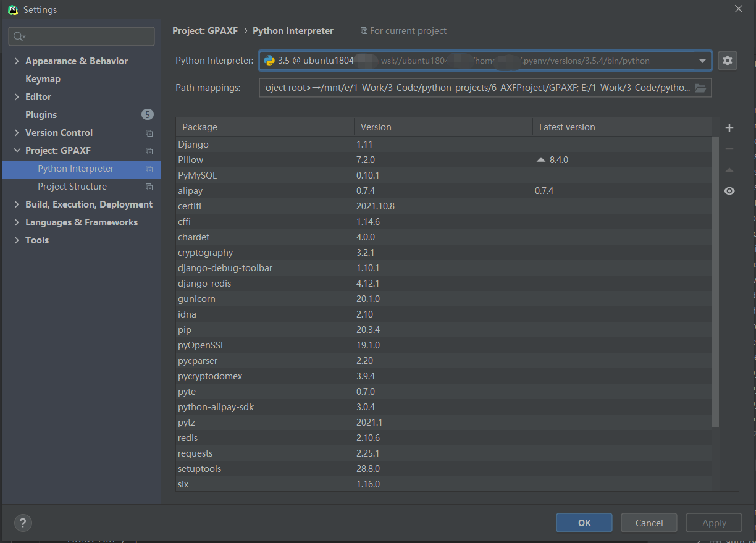This screenshot has height=543, width=756.
Task: Click the Python logo in interpreter field
Action: click(x=269, y=61)
